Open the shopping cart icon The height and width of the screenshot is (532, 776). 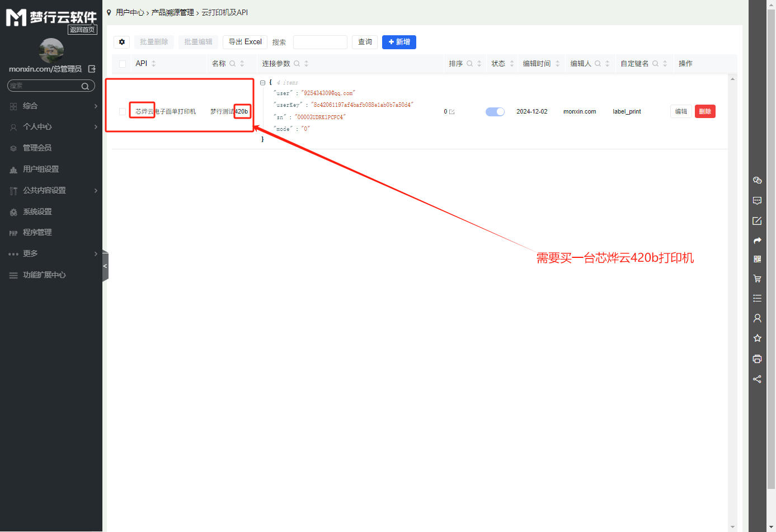click(757, 278)
